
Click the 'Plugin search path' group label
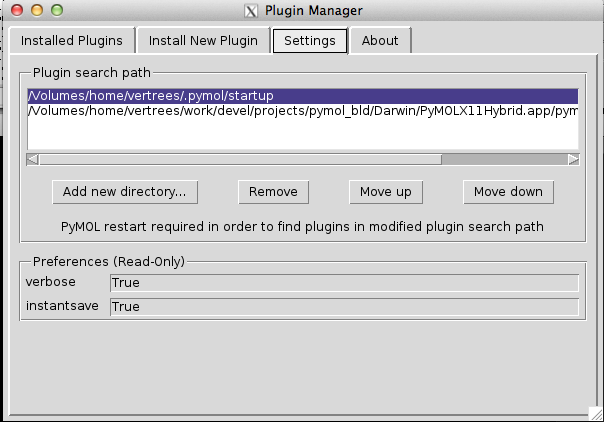pyautogui.click(x=92, y=73)
